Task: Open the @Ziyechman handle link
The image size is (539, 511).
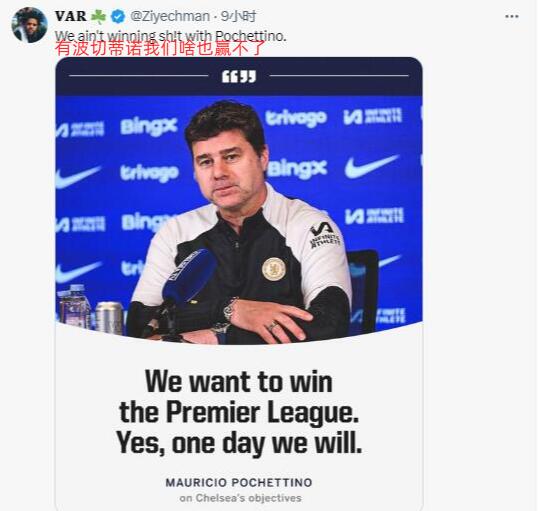Action: 170,16
